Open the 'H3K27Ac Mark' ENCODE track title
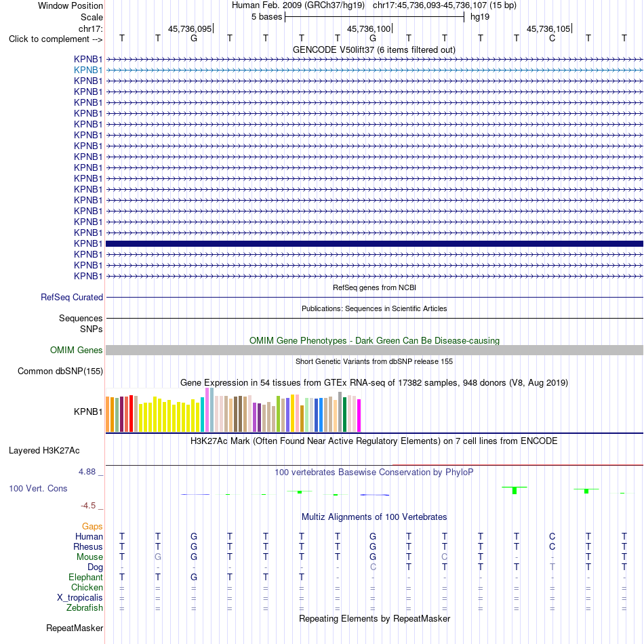The height and width of the screenshot is (644, 644). 374,441
